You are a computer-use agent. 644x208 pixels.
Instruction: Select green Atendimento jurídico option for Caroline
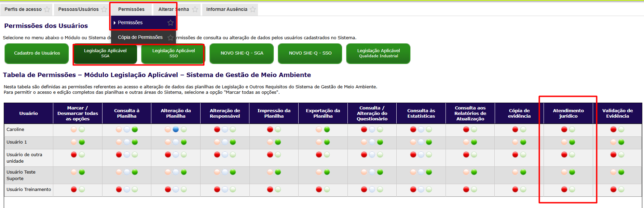pos(572,130)
